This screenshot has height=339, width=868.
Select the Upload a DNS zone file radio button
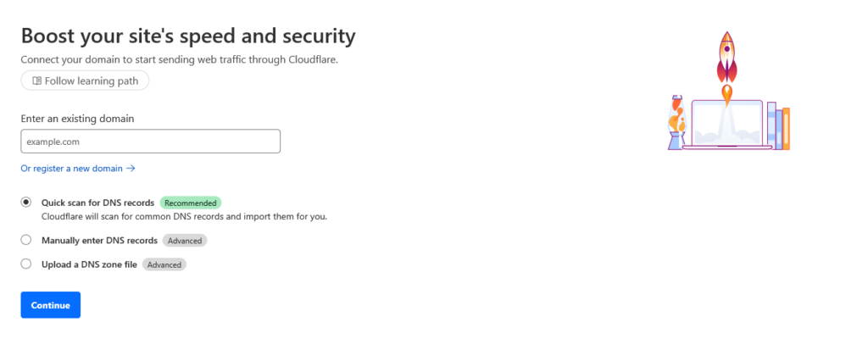pos(26,264)
